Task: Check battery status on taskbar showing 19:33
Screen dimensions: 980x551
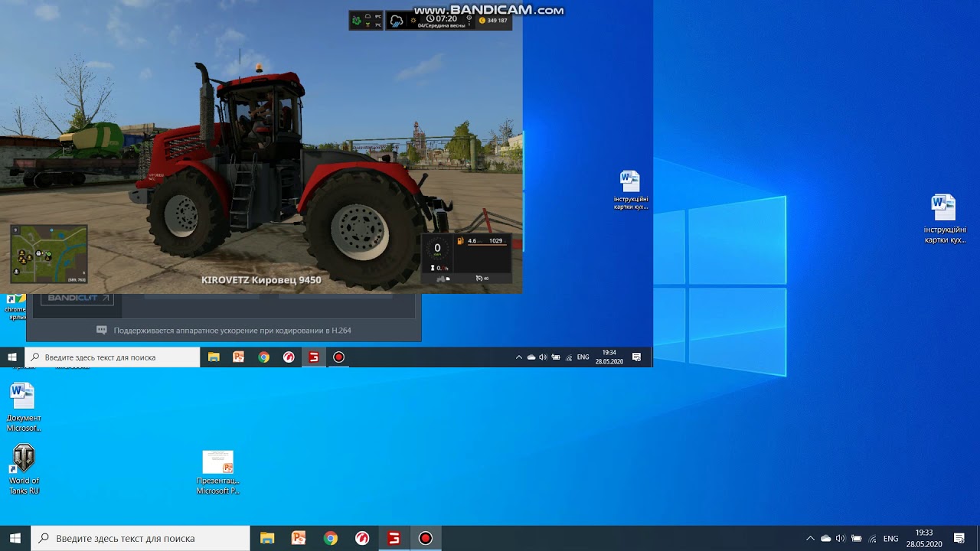Action: point(857,539)
